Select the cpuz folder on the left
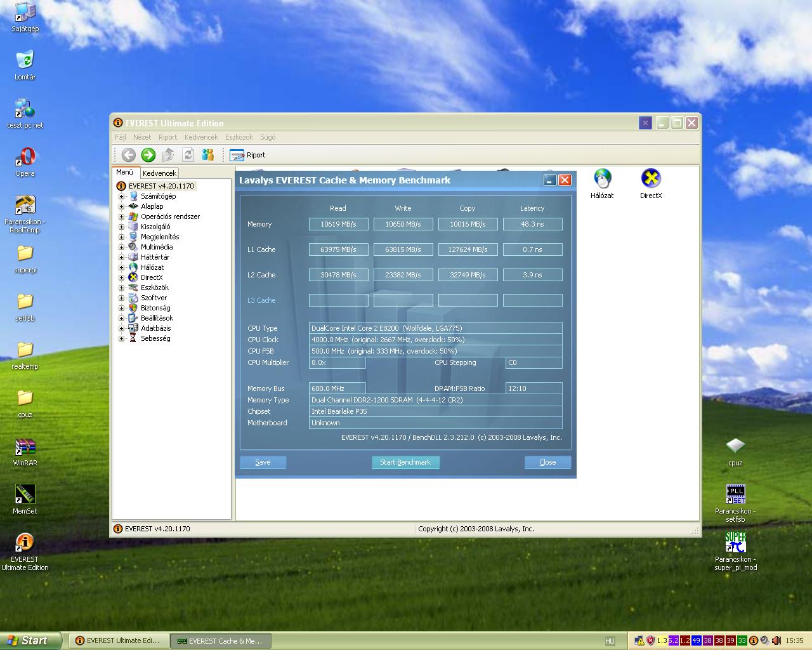The height and width of the screenshot is (650, 812). (25, 403)
